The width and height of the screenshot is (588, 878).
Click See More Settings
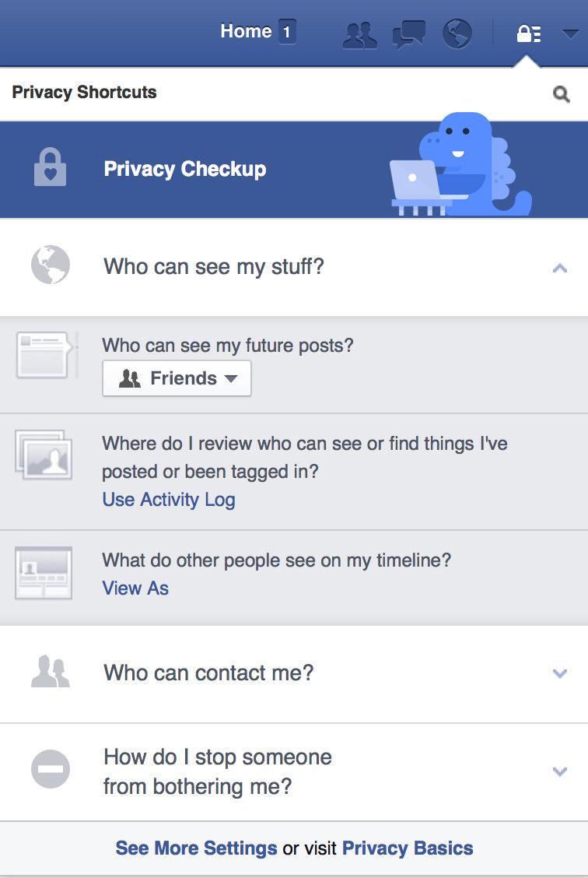pos(194,848)
